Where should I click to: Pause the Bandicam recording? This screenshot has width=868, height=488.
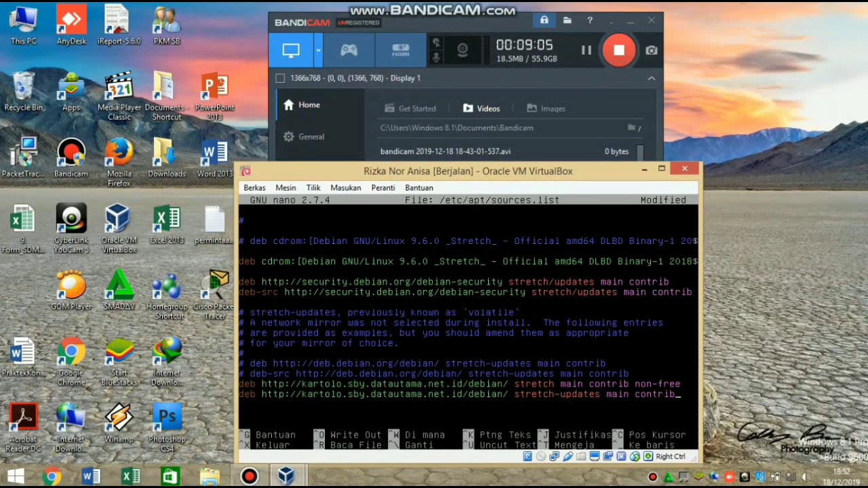tap(586, 50)
